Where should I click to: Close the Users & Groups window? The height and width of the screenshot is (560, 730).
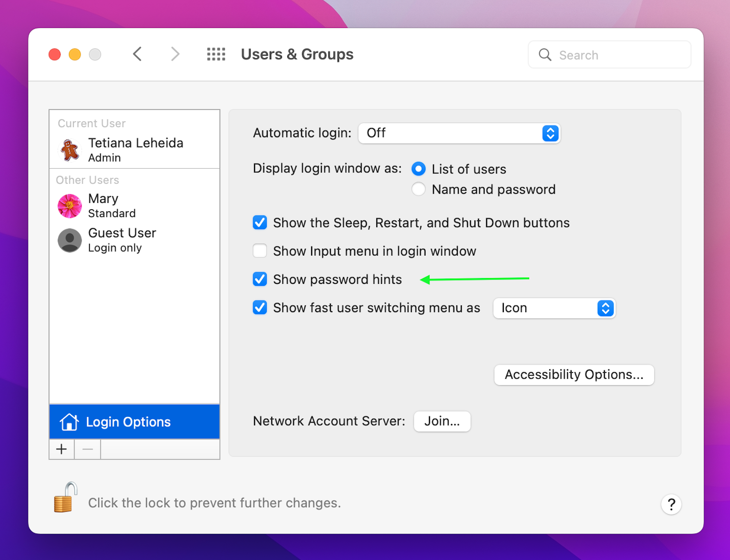tap(55, 54)
